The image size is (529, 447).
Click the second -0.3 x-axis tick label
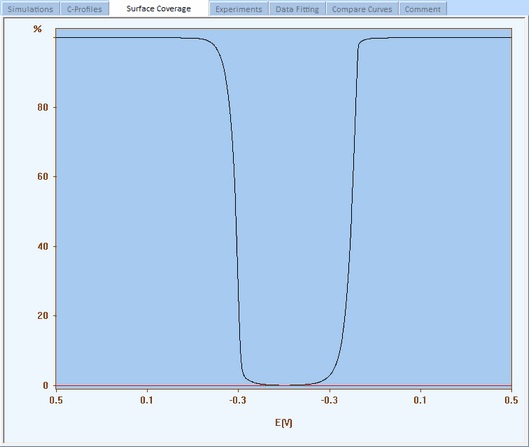point(329,400)
